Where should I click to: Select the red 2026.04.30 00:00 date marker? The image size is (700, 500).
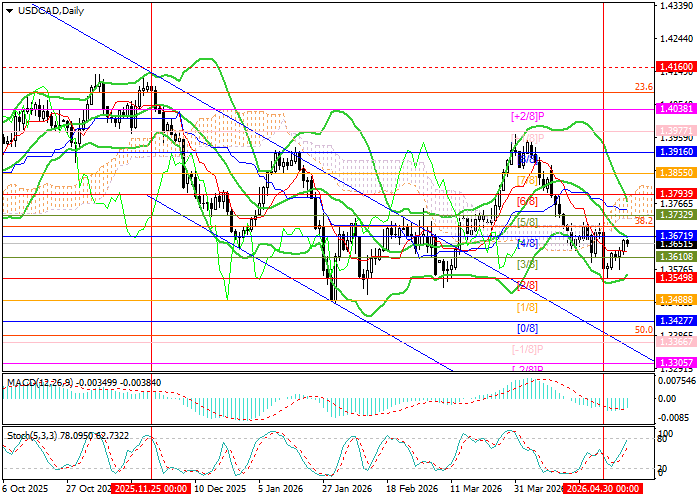click(x=603, y=488)
